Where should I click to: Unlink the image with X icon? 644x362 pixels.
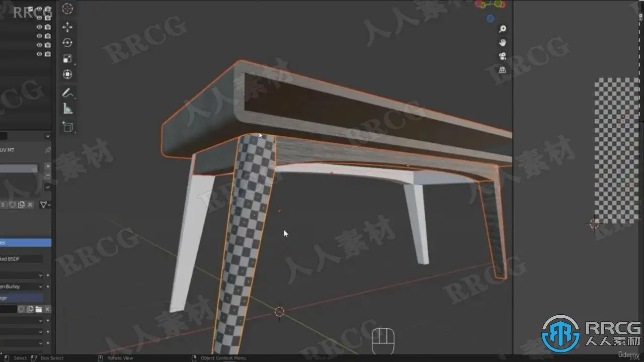[x=48, y=309]
